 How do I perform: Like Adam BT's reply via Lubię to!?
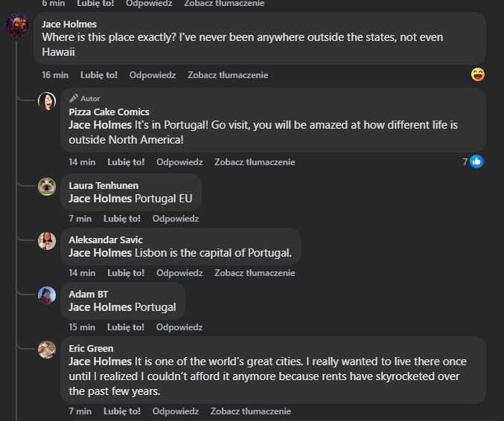pyautogui.click(x=126, y=327)
